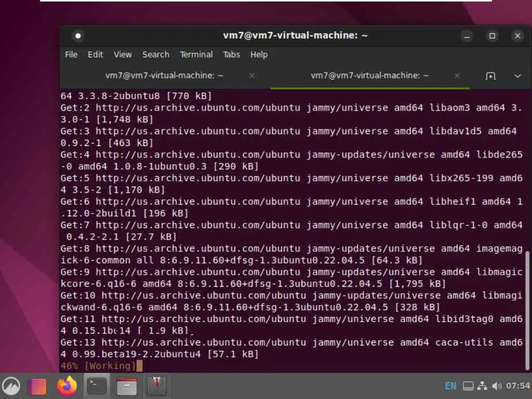Click the 'Get:2' libaom3 line
This screenshot has height=399, width=532.
(x=291, y=113)
